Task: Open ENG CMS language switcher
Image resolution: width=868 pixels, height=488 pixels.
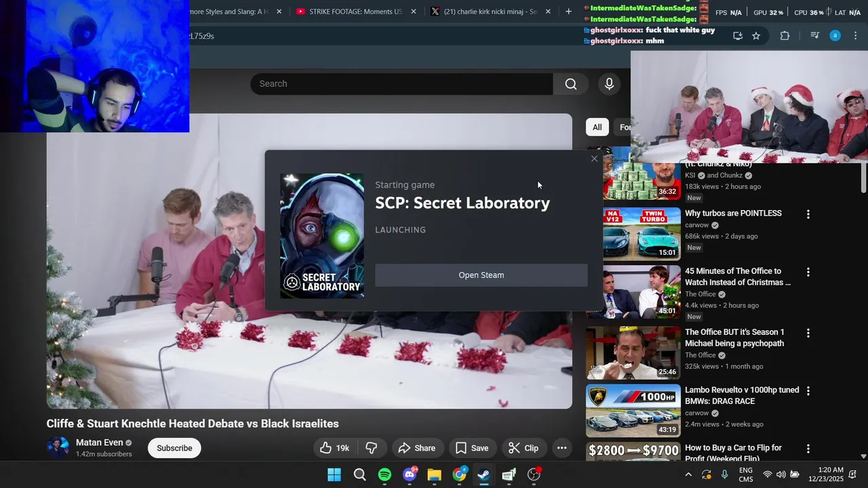Action: [746, 474]
